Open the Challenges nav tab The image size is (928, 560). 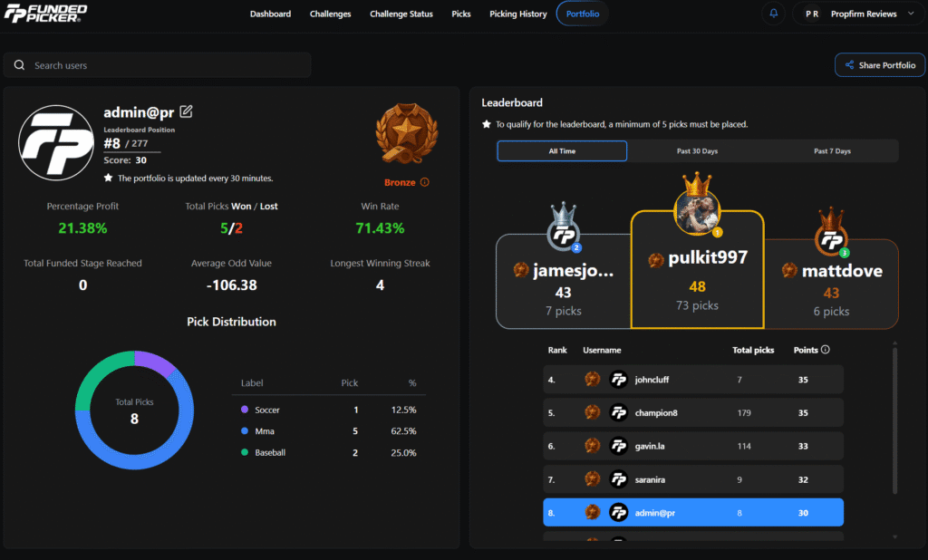click(x=330, y=14)
